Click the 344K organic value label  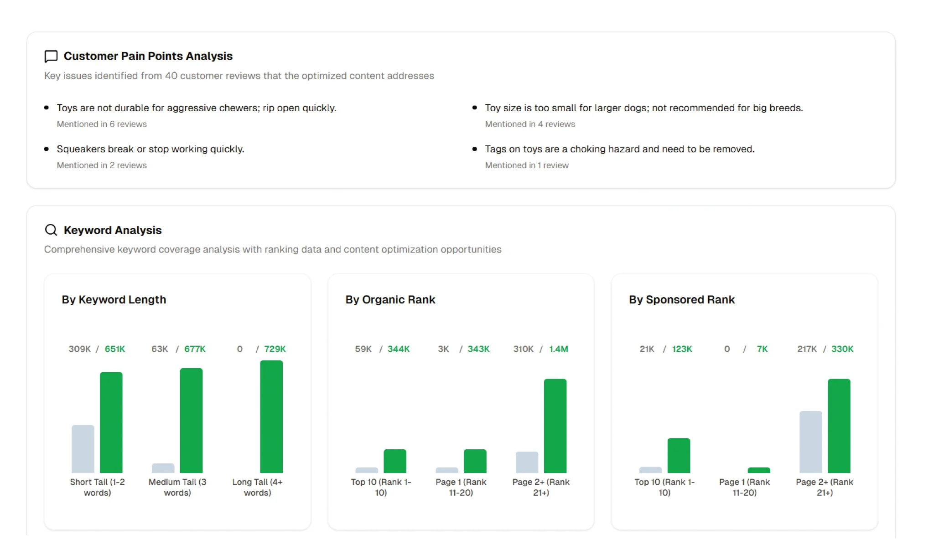[x=399, y=349]
